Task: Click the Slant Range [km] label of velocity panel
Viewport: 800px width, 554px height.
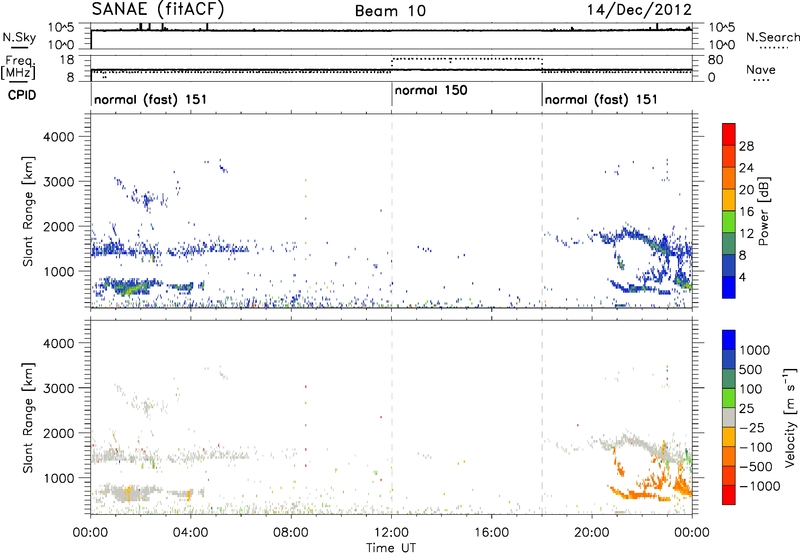Action: pyautogui.click(x=29, y=418)
